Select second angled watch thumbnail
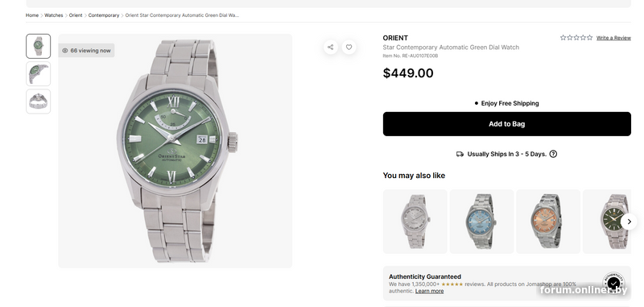 tap(38, 74)
